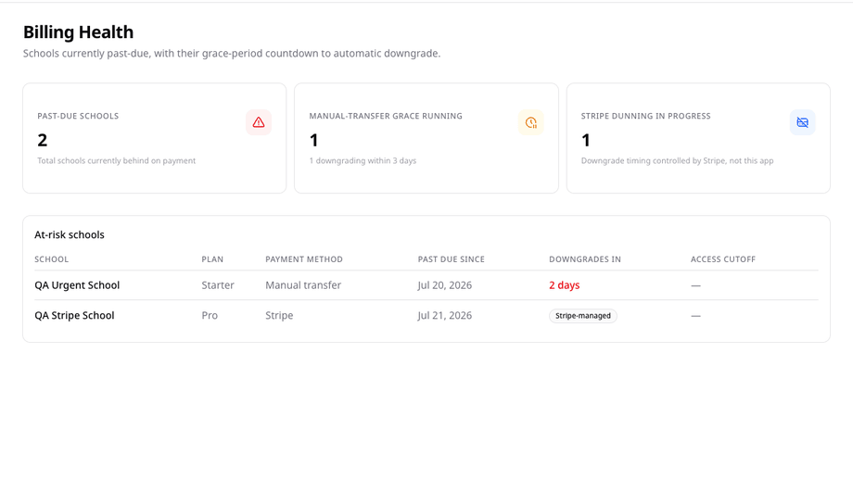Click the Pro plan cell

coord(210,315)
